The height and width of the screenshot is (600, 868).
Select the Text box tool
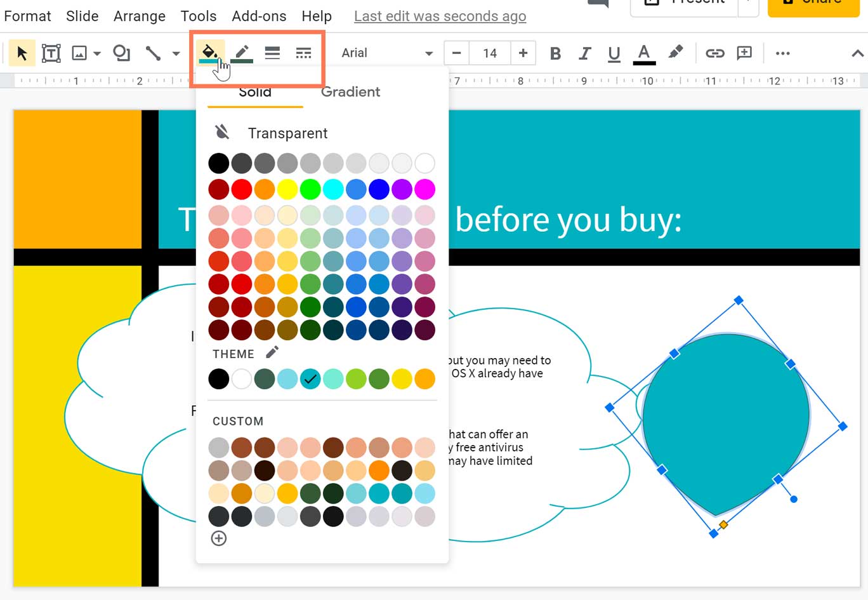51,53
